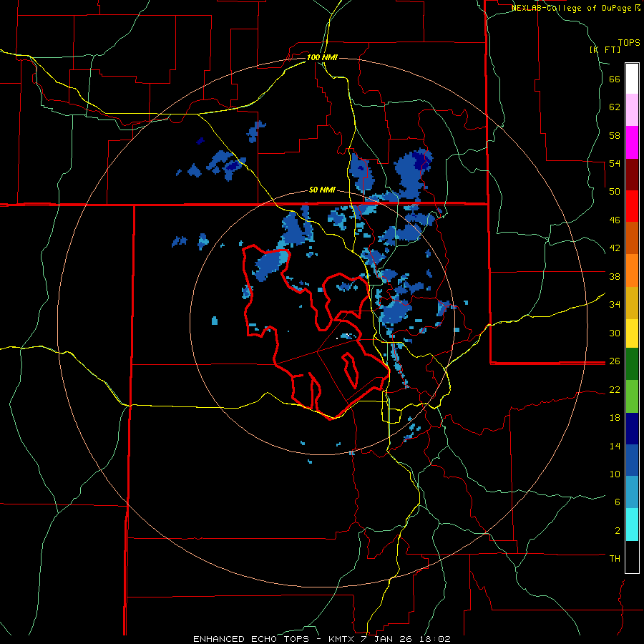The height and width of the screenshot is (644, 644).
Task: Click the 18:02 timestamp
Action: (x=435, y=639)
